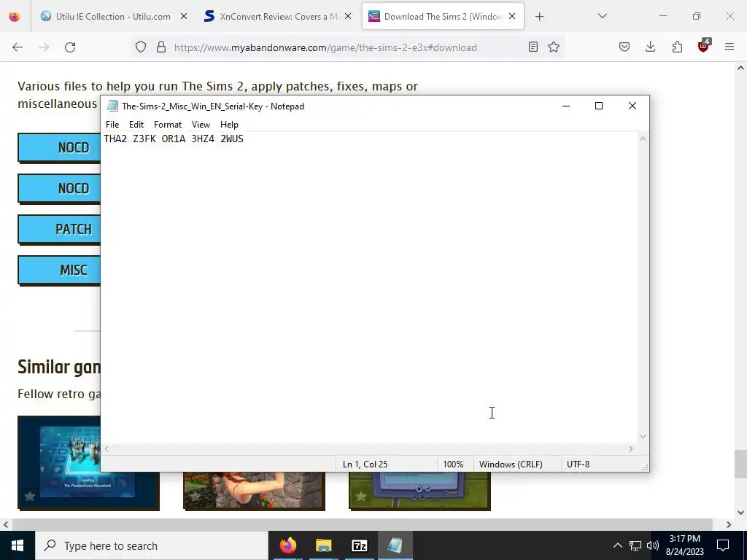The height and width of the screenshot is (560, 747).
Task: Click the browser page scrollbar thumb
Action: 740,464
